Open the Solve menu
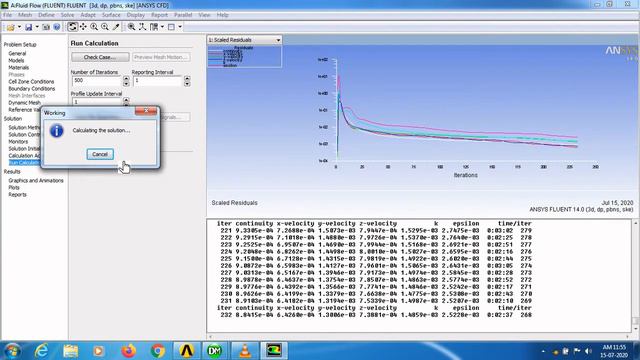This screenshot has height=360, width=640. click(67, 15)
